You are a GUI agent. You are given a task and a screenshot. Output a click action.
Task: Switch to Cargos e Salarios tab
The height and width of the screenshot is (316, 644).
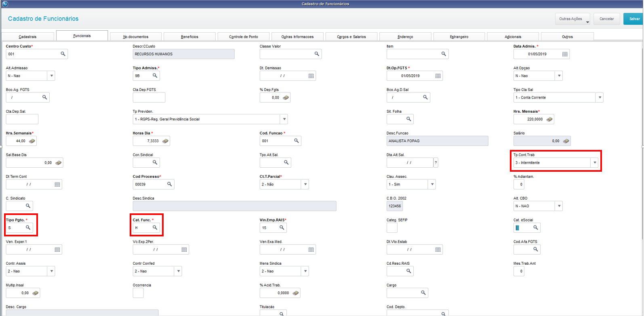pyautogui.click(x=351, y=37)
